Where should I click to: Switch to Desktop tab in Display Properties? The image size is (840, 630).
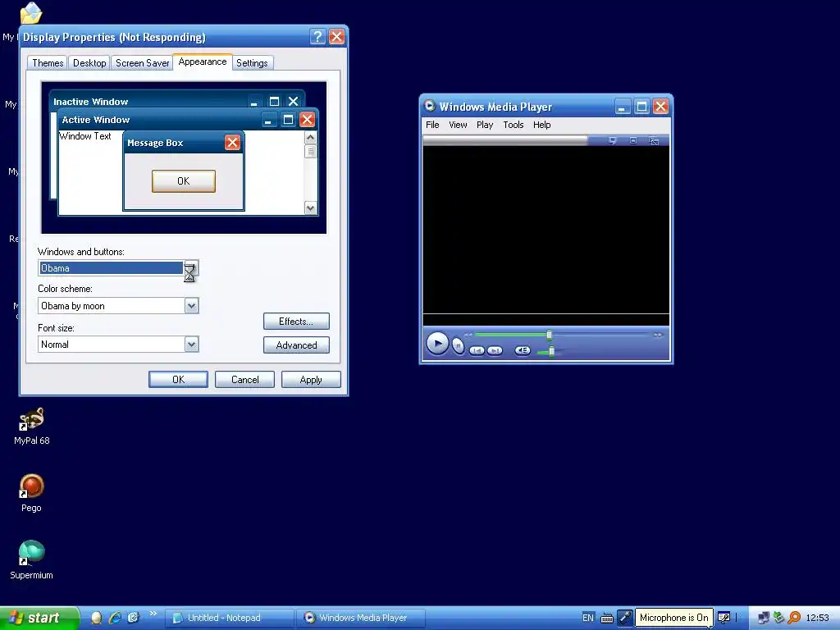point(89,63)
